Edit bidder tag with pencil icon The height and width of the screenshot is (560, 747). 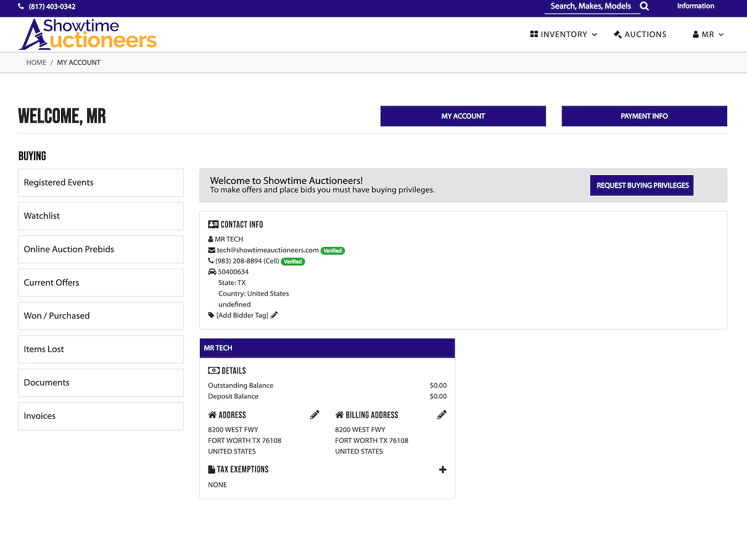(274, 315)
